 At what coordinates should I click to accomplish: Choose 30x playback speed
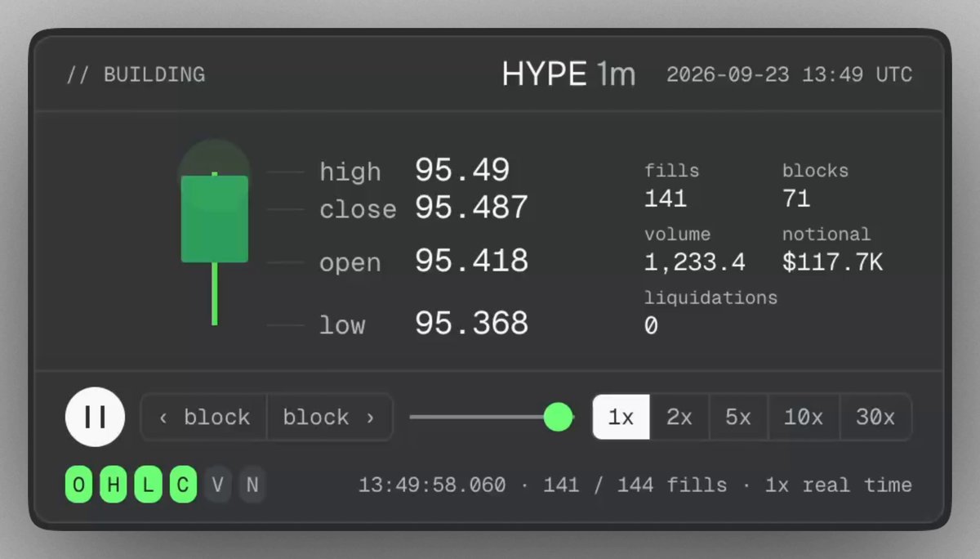(875, 418)
